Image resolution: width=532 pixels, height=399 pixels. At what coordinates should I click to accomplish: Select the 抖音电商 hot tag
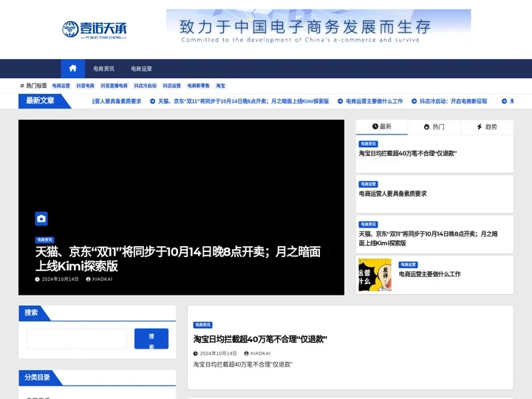tap(85, 86)
